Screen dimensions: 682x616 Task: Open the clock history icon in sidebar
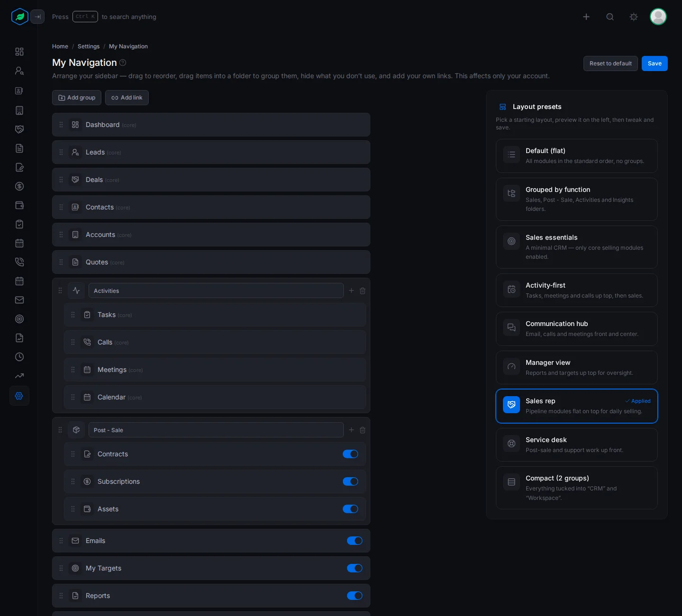point(19,357)
